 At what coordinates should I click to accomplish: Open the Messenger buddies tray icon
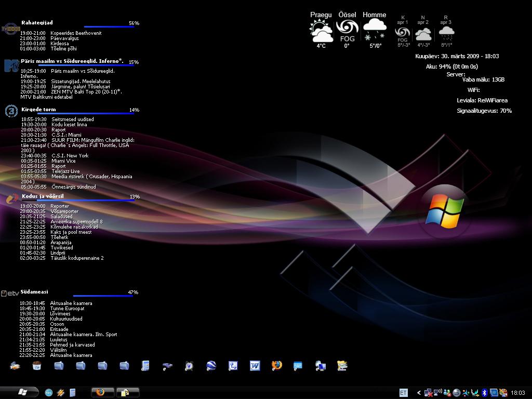point(447,393)
